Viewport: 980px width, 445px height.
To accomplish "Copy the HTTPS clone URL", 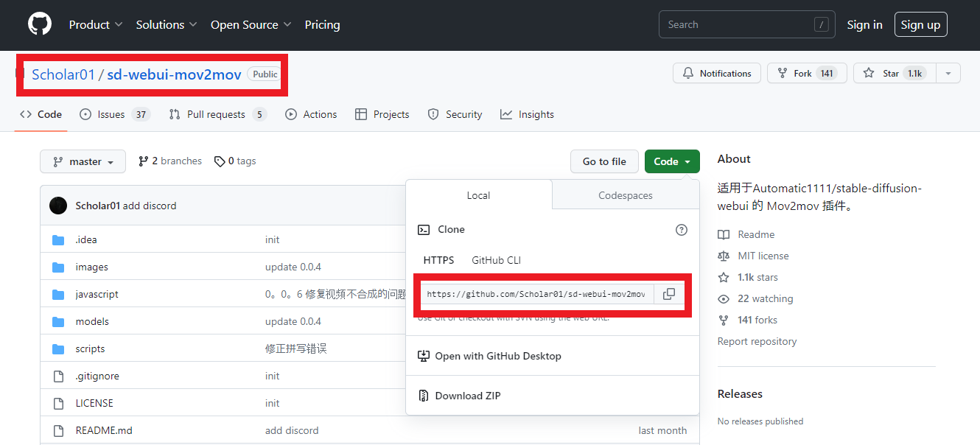I will [669, 294].
